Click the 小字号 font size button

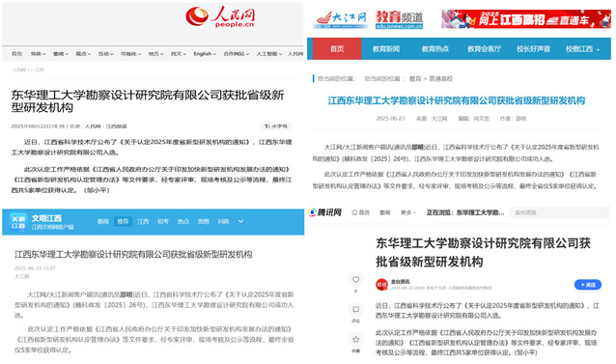click(276, 126)
